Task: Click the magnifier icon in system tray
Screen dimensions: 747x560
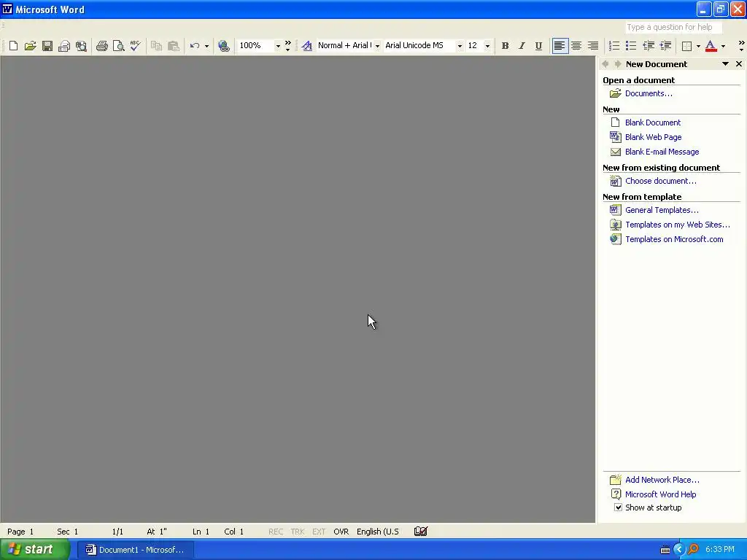Action: click(693, 550)
